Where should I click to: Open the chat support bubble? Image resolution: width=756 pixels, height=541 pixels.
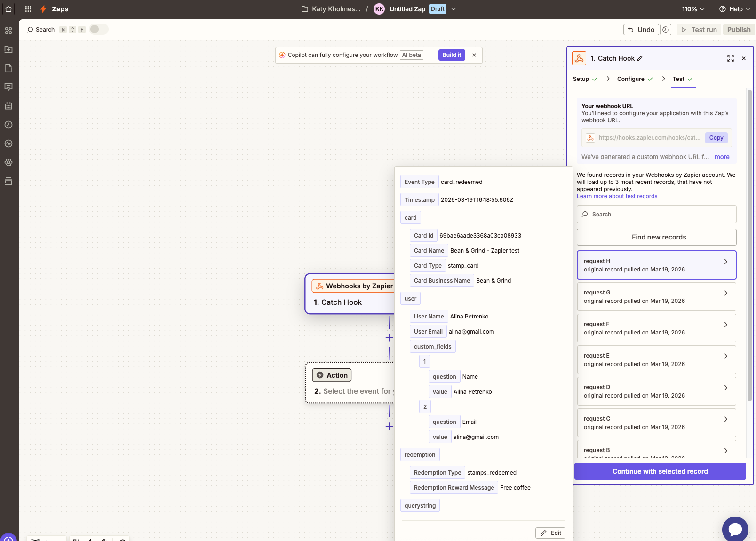735,529
